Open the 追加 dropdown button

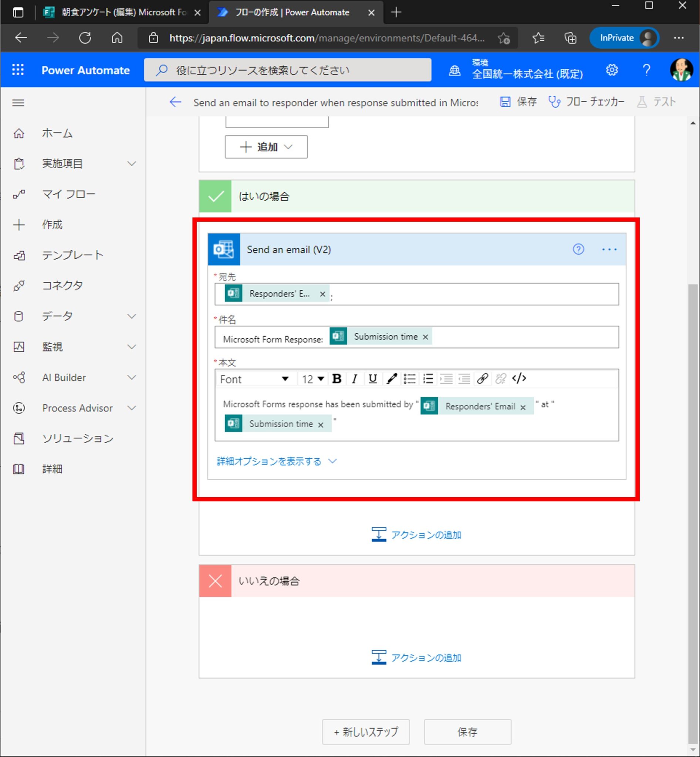(x=266, y=147)
